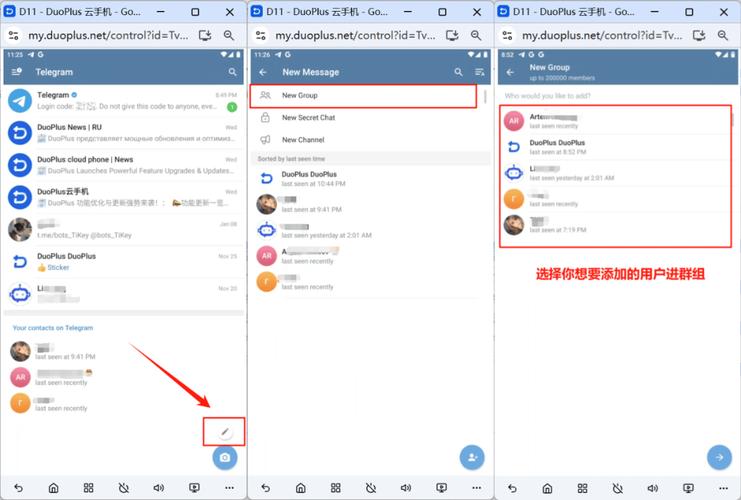Open the three-dots more menu in left window toolbar
This screenshot has height=500, width=741.
coord(229,488)
